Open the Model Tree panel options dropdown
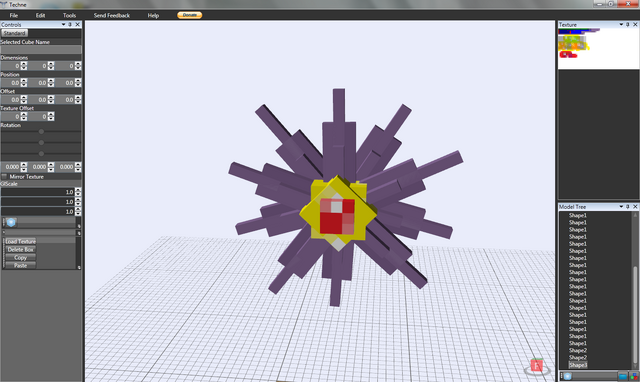Screen dimensions: 640x382 pyautogui.click(x=621, y=207)
